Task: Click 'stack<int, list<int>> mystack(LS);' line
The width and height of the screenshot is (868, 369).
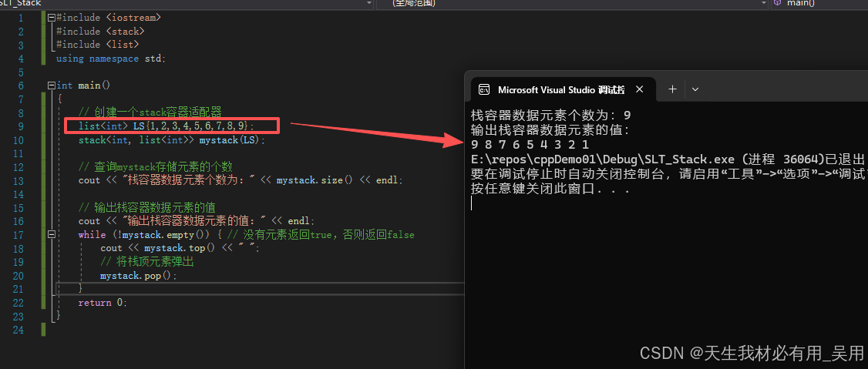Action: pyautogui.click(x=172, y=140)
